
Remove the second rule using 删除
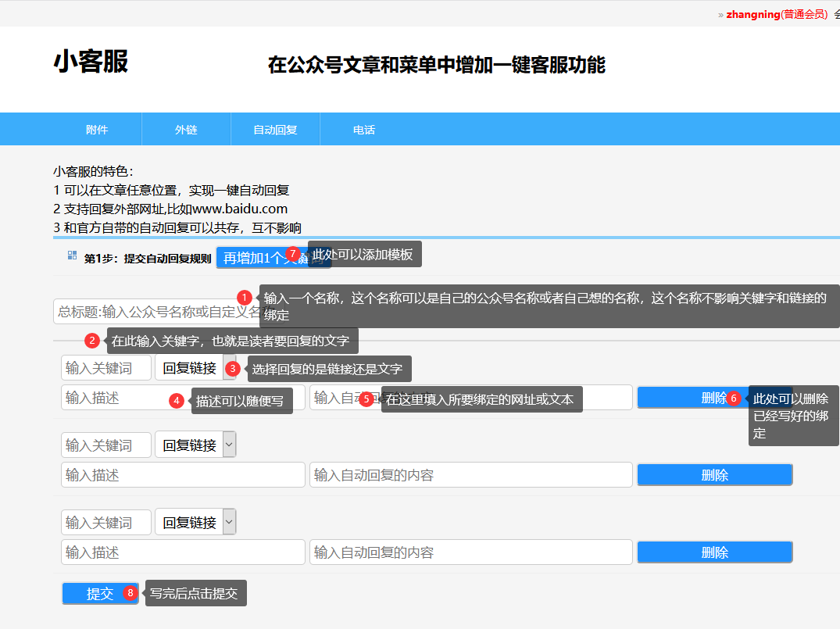715,475
